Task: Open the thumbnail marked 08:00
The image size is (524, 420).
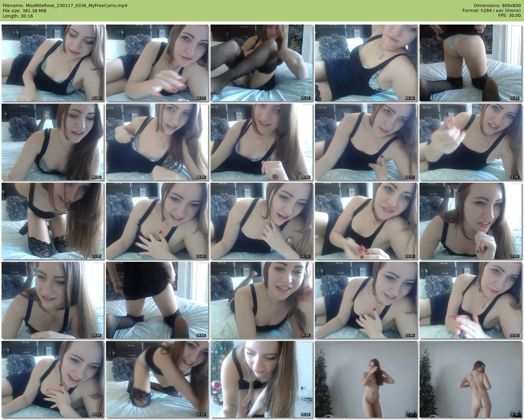Action: 157,142
